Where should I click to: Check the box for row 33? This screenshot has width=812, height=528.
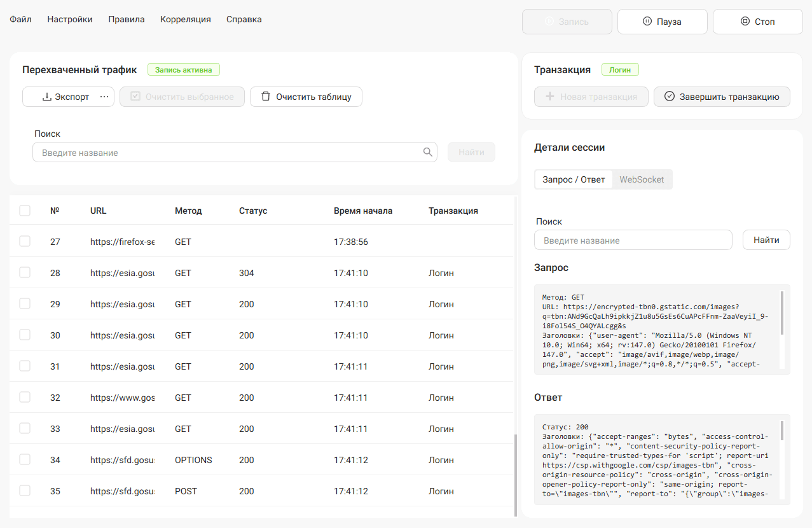click(25, 428)
